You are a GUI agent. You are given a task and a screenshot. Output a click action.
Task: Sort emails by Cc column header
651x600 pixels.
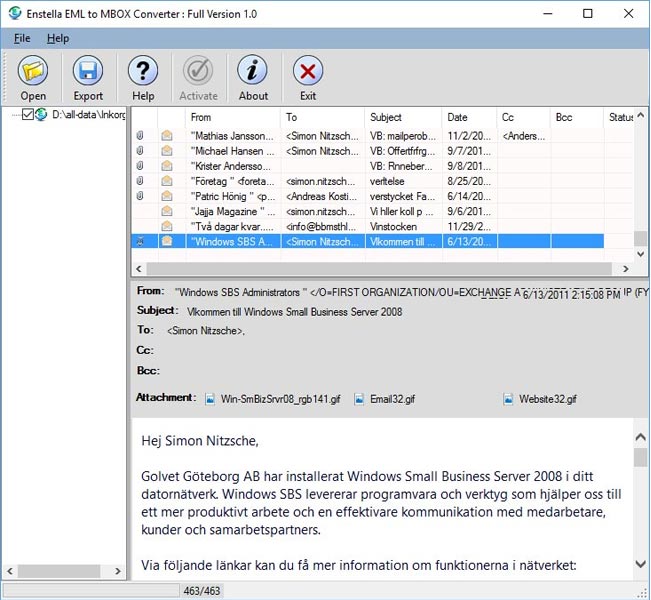(x=524, y=117)
